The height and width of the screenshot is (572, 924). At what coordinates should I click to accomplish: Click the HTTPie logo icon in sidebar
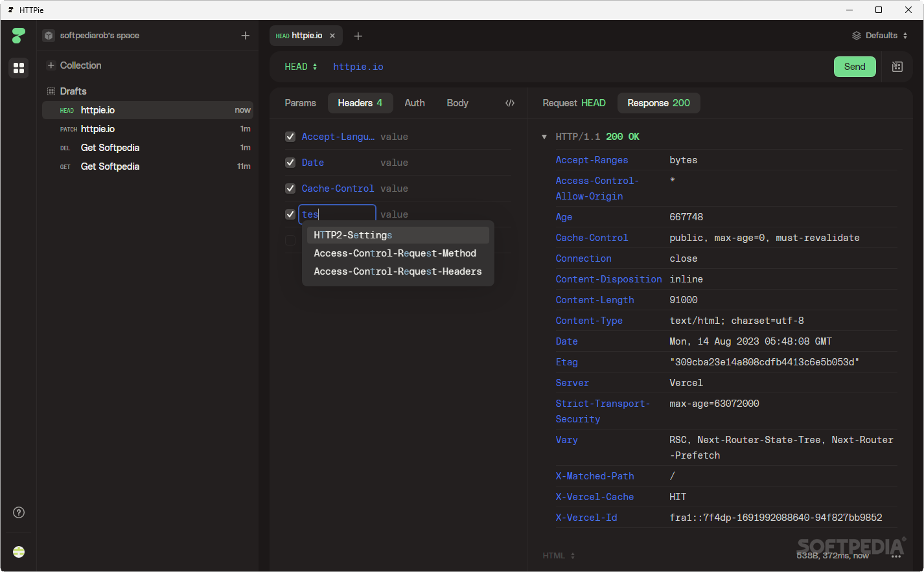pyautogui.click(x=19, y=36)
